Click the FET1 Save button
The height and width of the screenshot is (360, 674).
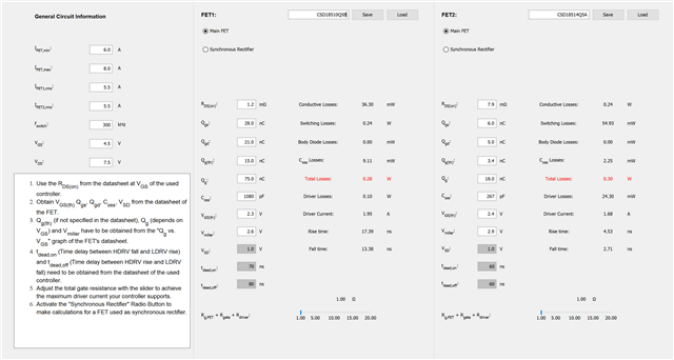click(368, 15)
